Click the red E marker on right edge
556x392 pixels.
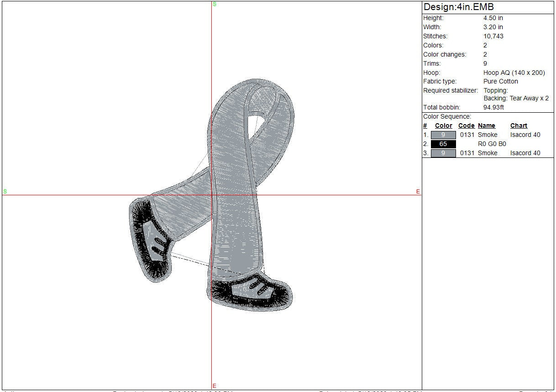coord(418,192)
